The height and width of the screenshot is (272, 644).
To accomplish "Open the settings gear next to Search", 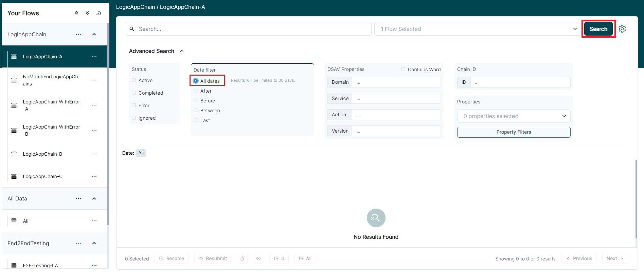I will [x=622, y=29].
